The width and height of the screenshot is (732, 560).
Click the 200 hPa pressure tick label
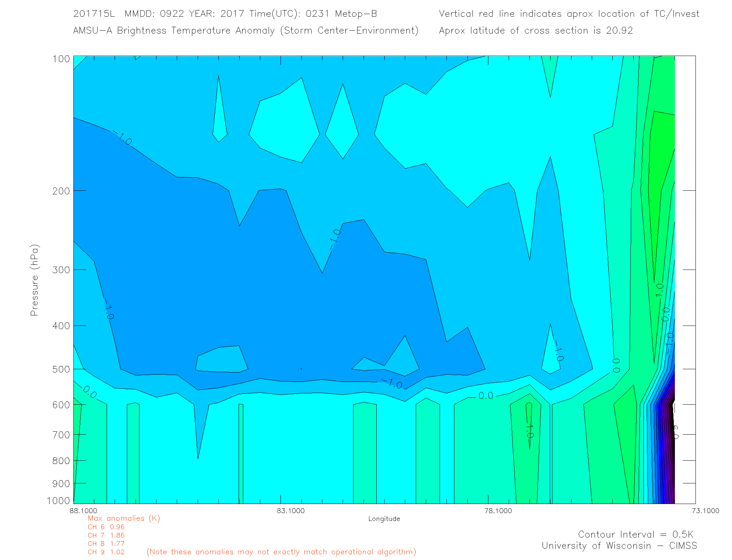point(61,191)
